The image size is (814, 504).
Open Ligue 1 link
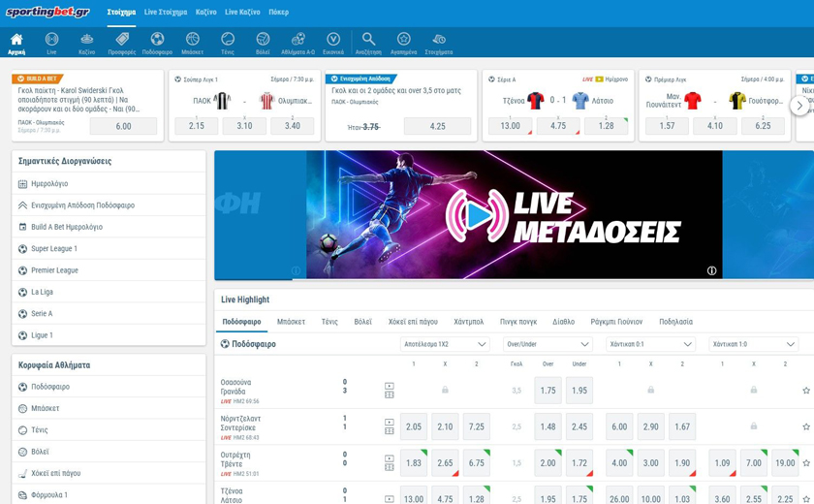109,335
